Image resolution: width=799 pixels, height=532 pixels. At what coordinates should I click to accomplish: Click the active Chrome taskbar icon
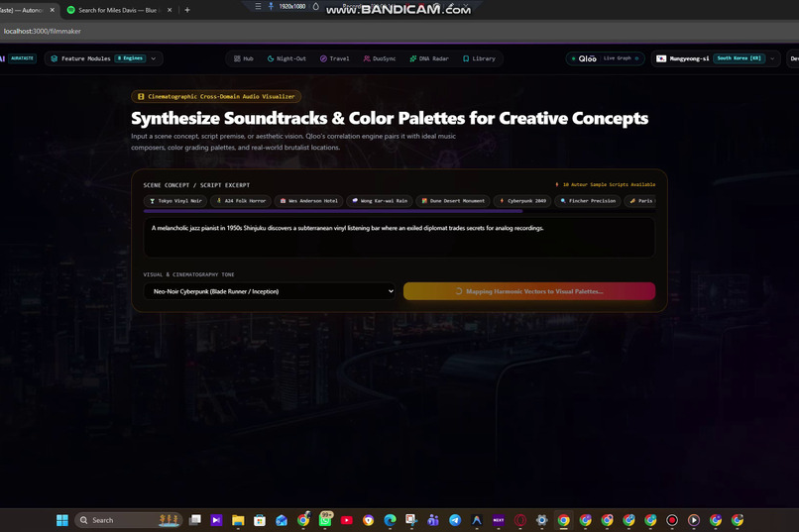(x=564, y=520)
